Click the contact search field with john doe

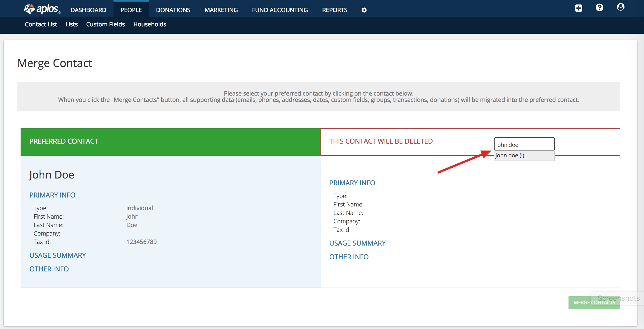(x=524, y=144)
